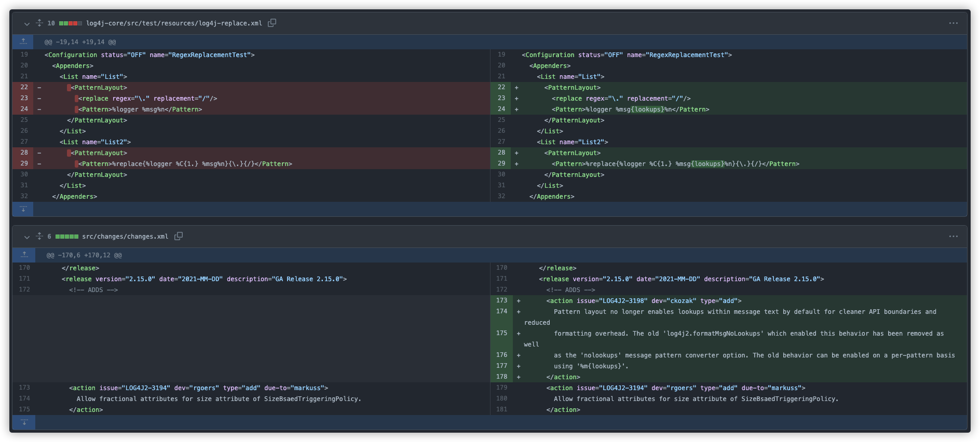Click the hunk header "@@ -19,14 +19,14 @@"
980x442 pixels.
point(80,42)
